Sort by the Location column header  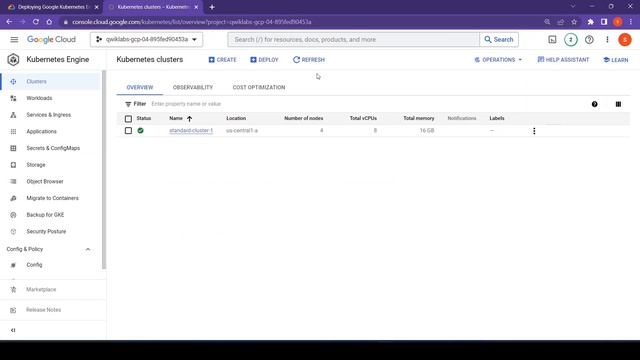236,118
